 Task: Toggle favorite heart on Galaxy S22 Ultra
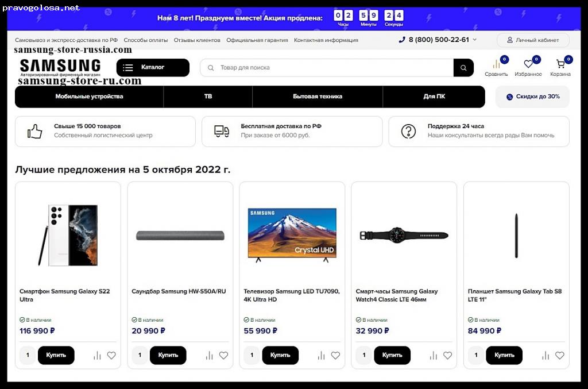111,355
